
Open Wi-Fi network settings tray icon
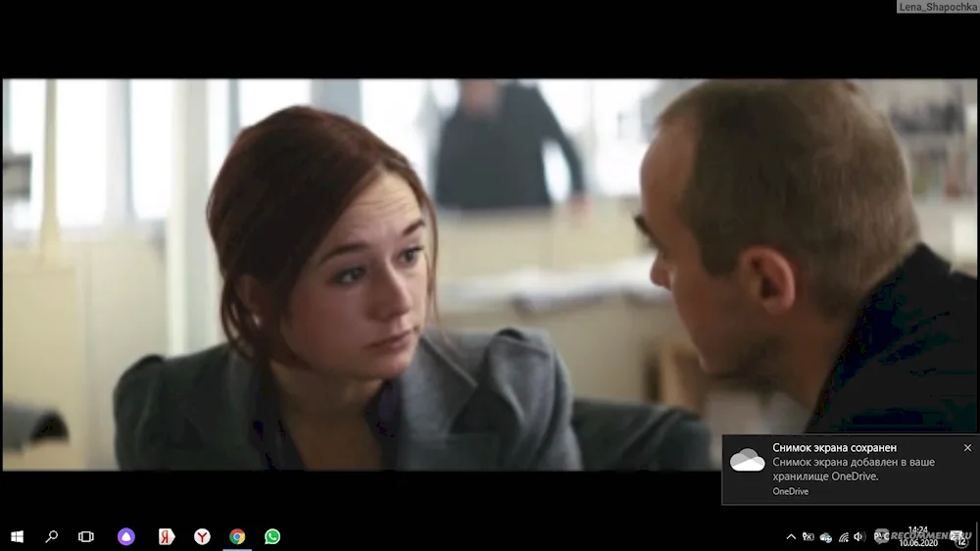click(843, 536)
